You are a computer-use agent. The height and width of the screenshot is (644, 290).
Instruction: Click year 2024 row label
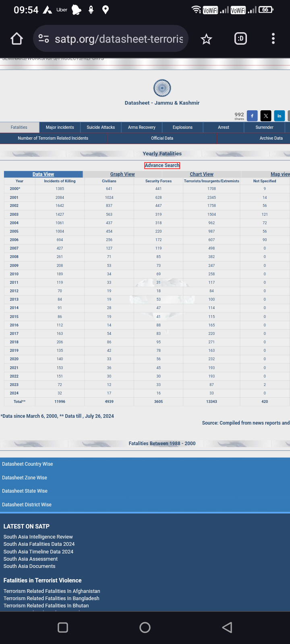[14, 393]
